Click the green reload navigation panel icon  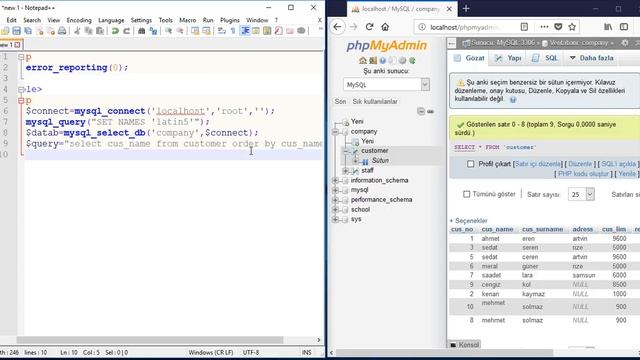(412, 60)
